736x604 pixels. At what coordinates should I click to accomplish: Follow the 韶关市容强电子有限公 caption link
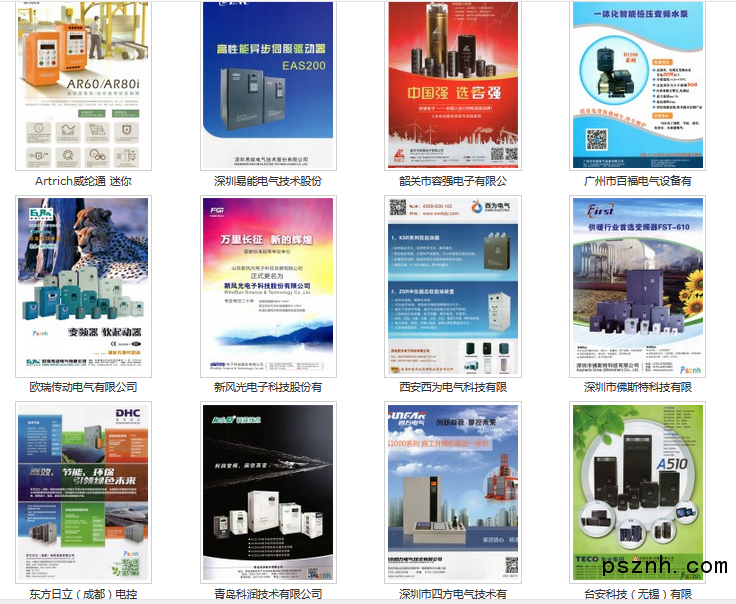pyautogui.click(x=453, y=181)
